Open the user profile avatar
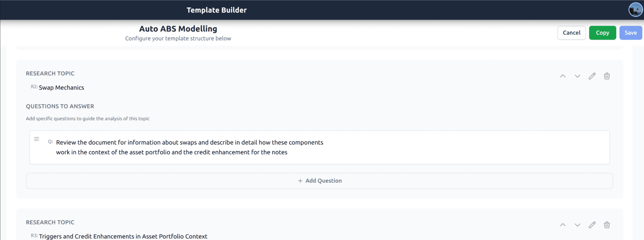Image resolution: width=644 pixels, height=240 pixels. [635, 10]
